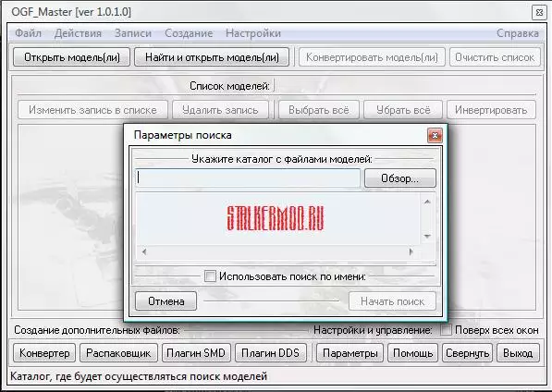
Task: Open Параметры settings button
Action: [x=350, y=352]
